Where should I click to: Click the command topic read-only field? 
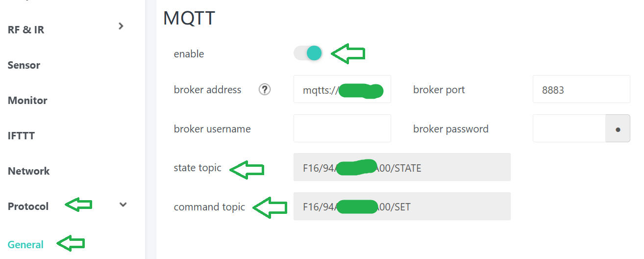(x=402, y=207)
